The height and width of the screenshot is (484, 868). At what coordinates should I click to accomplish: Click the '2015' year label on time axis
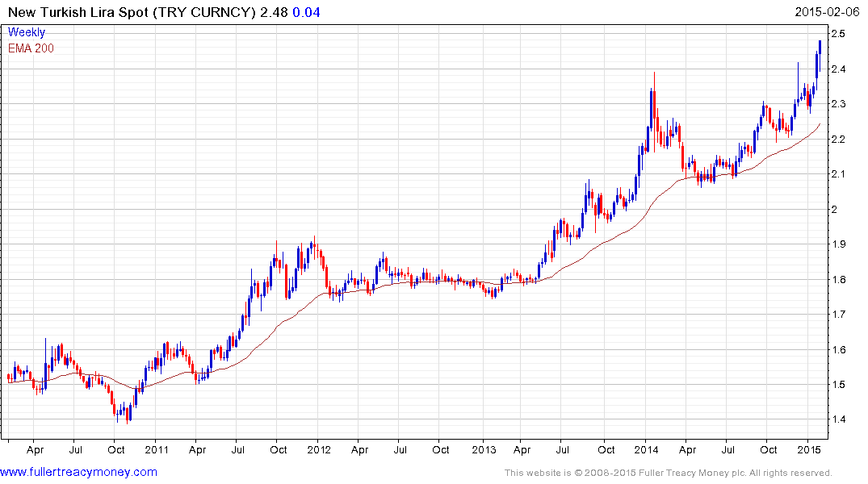coord(808,450)
